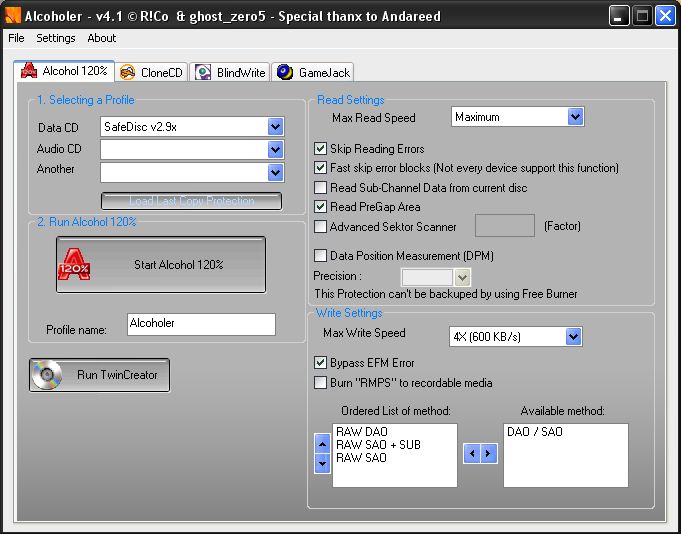Viewport: 681px width, 534px height.
Task: Open the Audio CD profile dropdown
Action: [x=275, y=150]
